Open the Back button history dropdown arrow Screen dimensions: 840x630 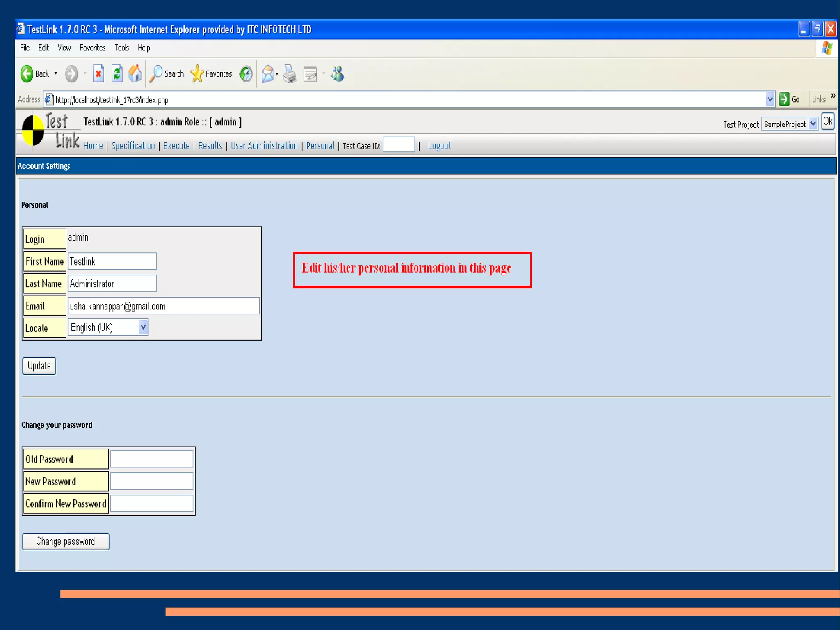click(56, 74)
